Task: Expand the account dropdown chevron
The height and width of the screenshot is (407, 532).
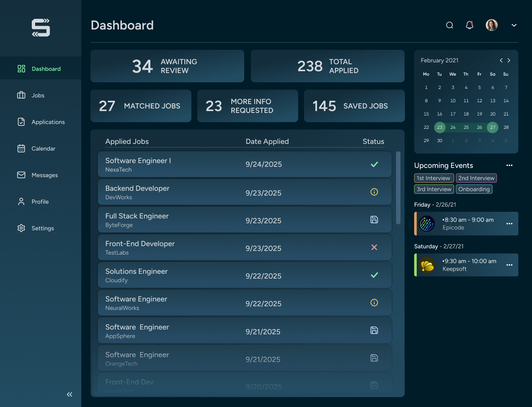Action: pyautogui.click(x=514, y=25)
